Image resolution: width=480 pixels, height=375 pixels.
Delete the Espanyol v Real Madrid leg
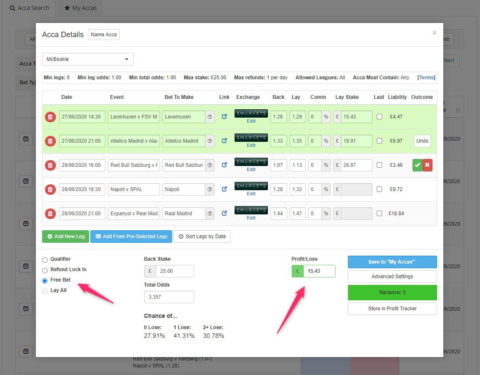[x=50, y=213]
